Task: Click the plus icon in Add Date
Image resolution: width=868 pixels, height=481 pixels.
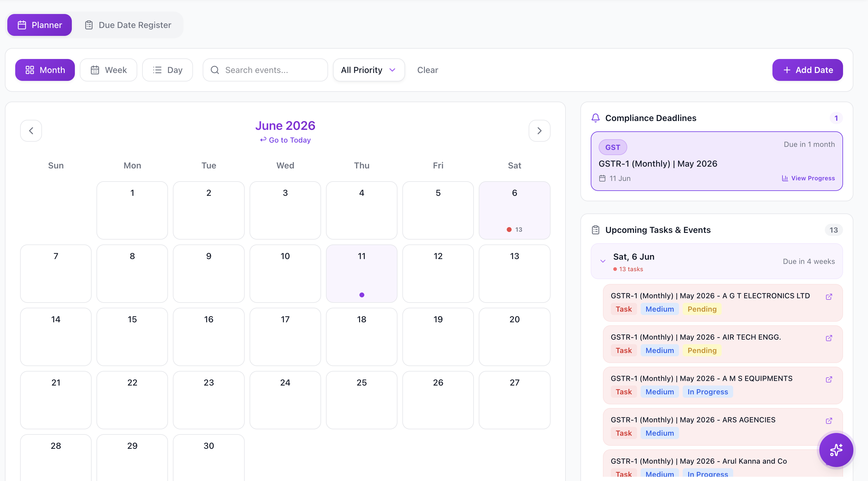Action: (x=787, y=70)
